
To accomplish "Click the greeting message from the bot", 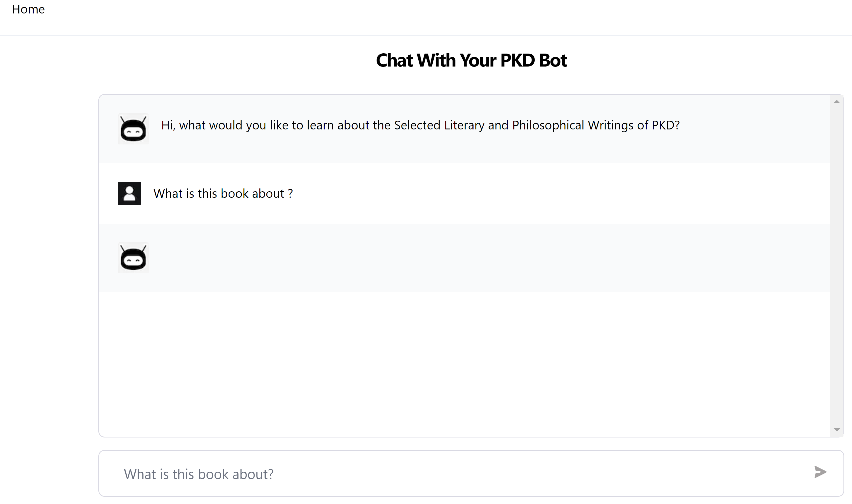I will pyautogui.click(x=420, y=125).
